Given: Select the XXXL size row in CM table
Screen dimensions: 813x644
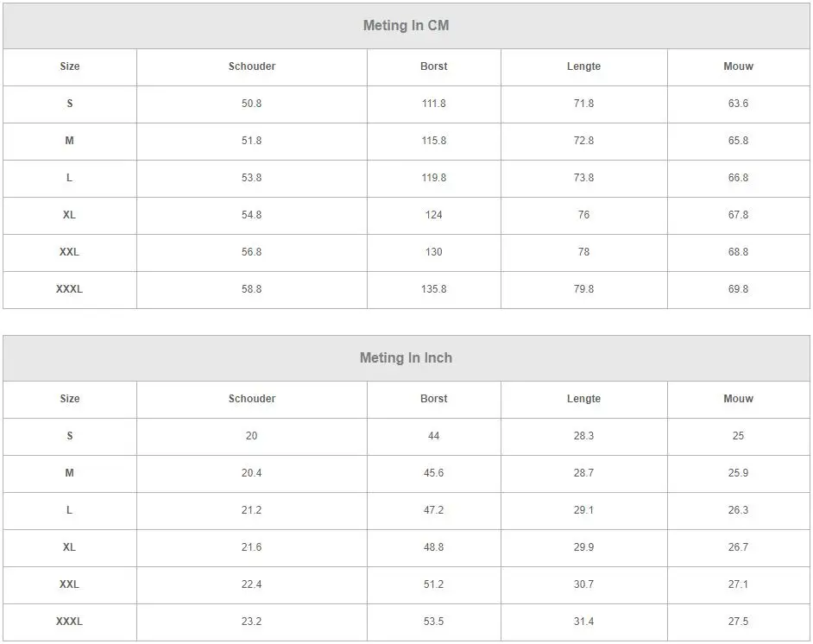Looking at the screenshot, I should coord(406,289).
